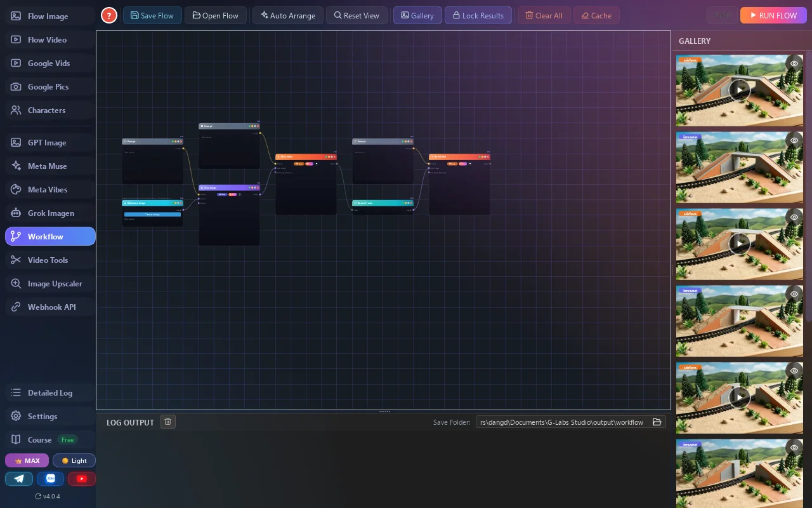The height and width of the screenshot is (508, 812).
Task: Open the Webhook API page
Action: [50, 307]
